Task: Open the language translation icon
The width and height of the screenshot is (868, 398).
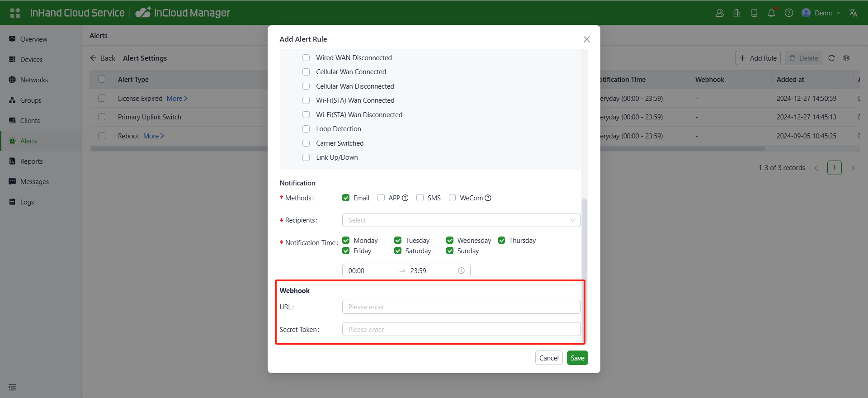Action: point(853,13)
